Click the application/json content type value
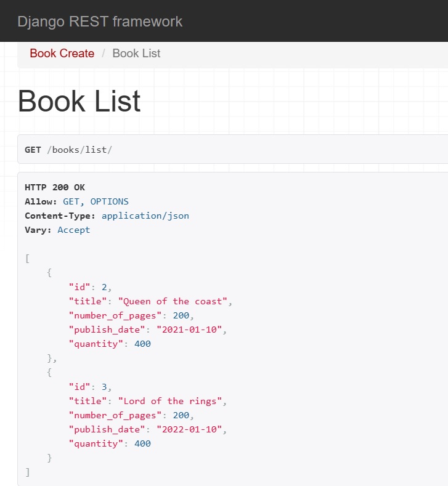Viewport: 448px width, 486px height. coord(145,216)
